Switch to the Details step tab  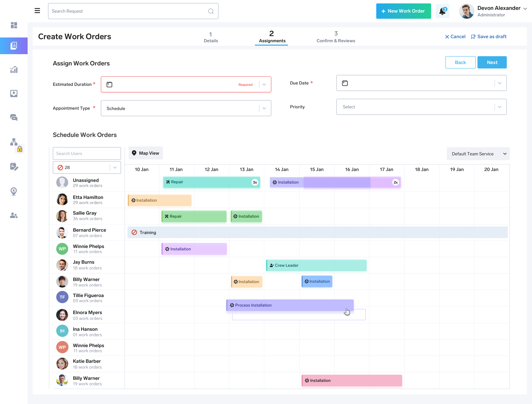click(211, 37)
